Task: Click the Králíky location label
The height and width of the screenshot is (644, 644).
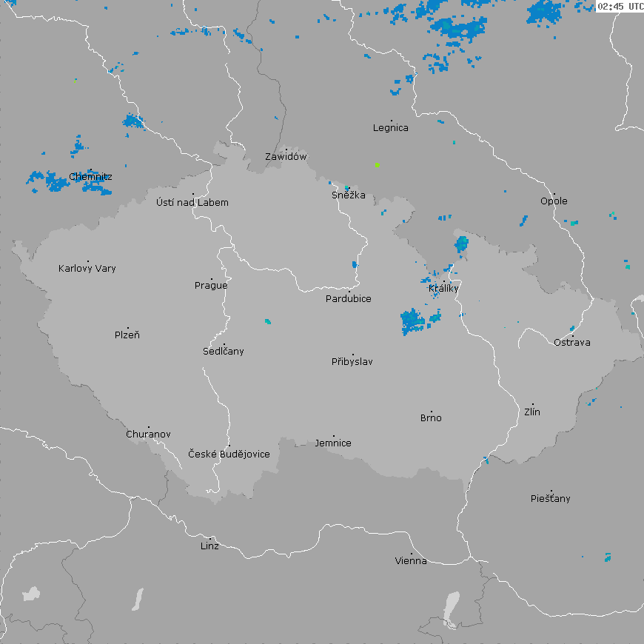Action: coord(443,289)
